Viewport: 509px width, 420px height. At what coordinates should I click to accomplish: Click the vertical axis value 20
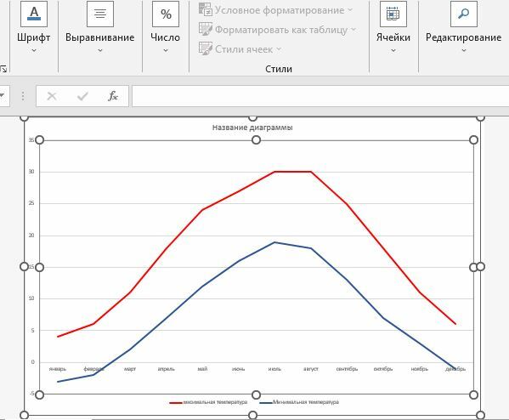point(31,236)
